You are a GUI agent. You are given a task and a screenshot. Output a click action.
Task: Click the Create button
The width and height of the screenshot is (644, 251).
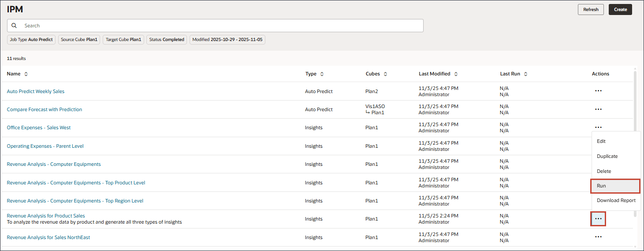coord(620,9)
